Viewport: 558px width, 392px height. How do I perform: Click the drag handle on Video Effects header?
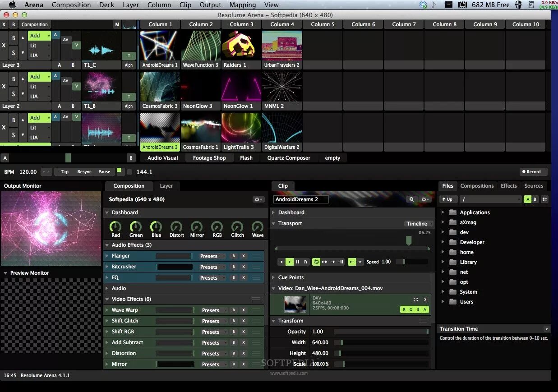(x=256, y=300)
